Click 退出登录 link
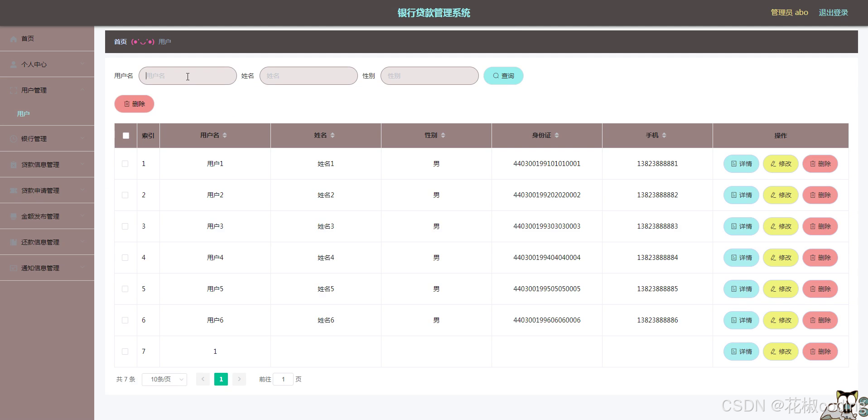Viewport: 868px width, 420px height. point(833,13)
